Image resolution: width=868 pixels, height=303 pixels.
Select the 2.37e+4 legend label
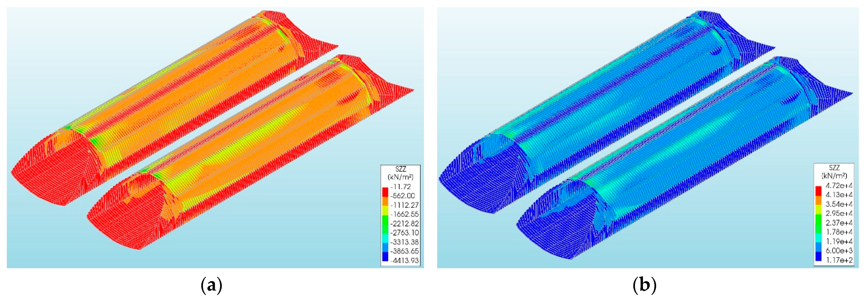point(839,223)
